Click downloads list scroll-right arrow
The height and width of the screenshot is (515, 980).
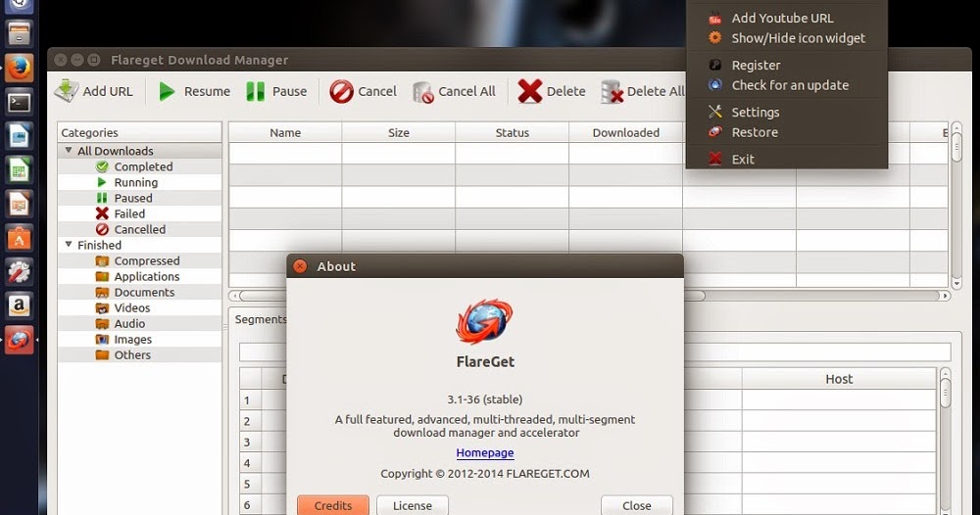click(946, 296)
